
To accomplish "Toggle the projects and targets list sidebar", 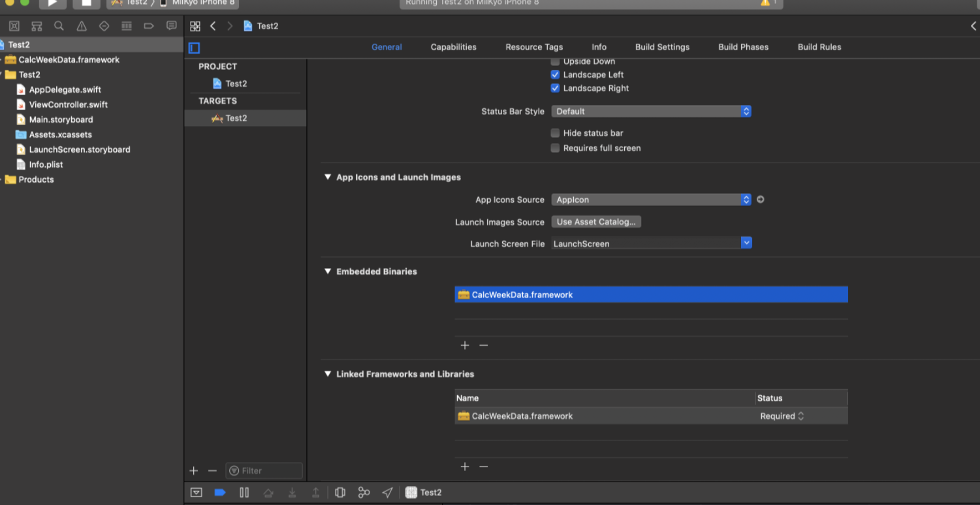I will [x=194, y=48].
